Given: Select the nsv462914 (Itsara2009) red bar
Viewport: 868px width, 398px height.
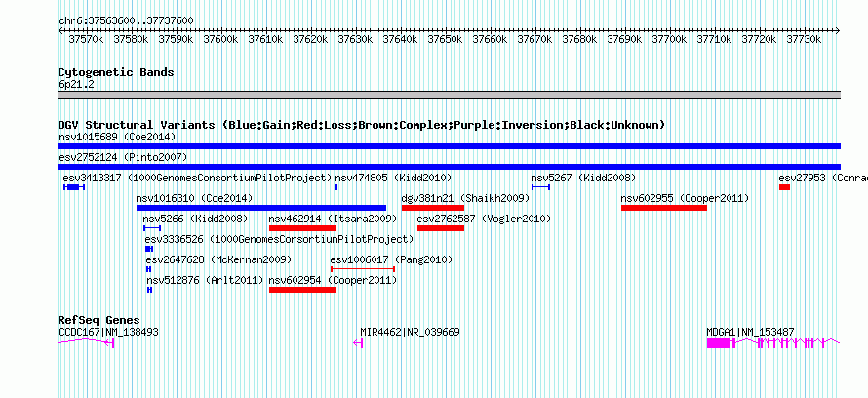Looking at the screenshot, I should tap(302, 228).
